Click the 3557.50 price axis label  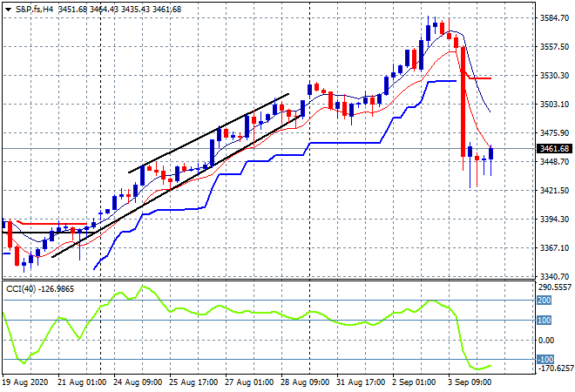pyautogui.click(x=554, y=46)
